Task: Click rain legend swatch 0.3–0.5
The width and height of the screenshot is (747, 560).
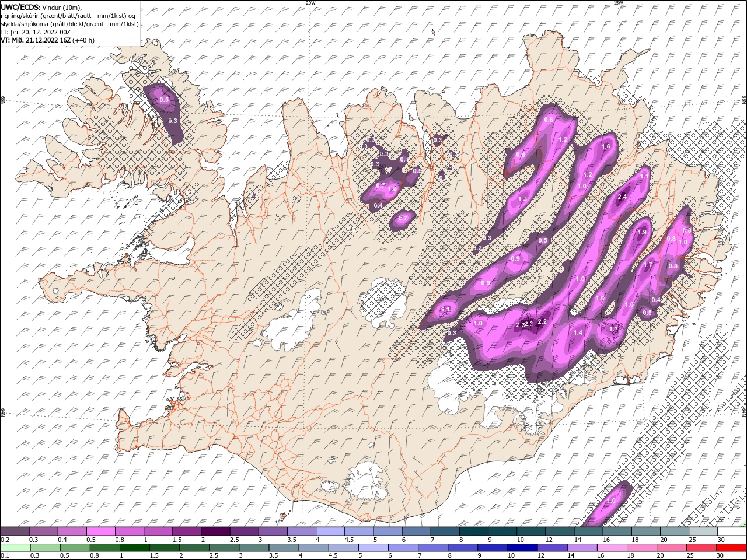Action: (45, 548)
